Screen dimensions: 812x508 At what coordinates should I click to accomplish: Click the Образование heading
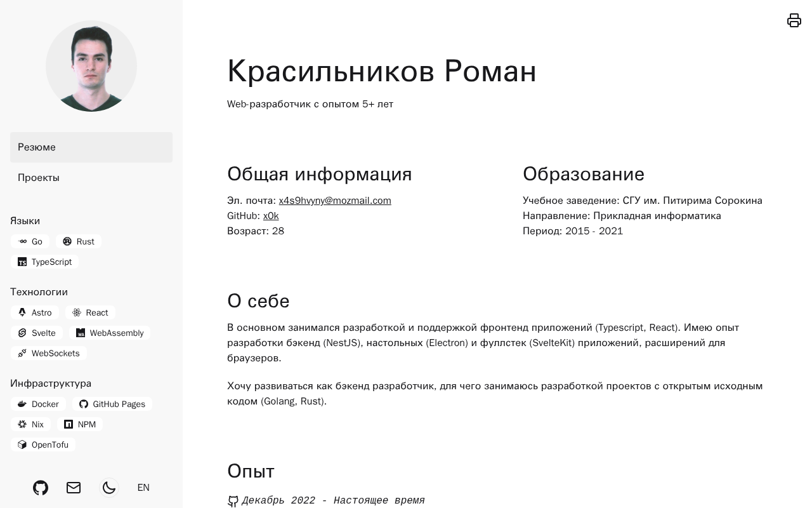584,174
